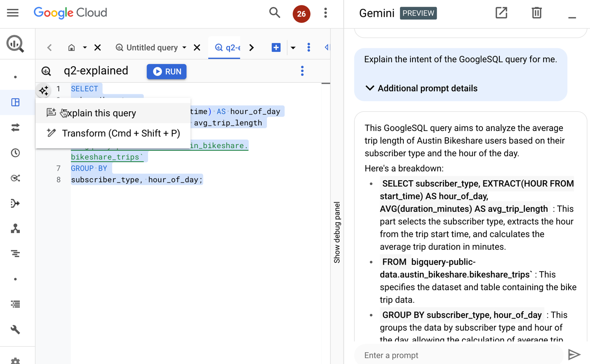
Task: Run the q2-explained query
Action: point(166,72)
